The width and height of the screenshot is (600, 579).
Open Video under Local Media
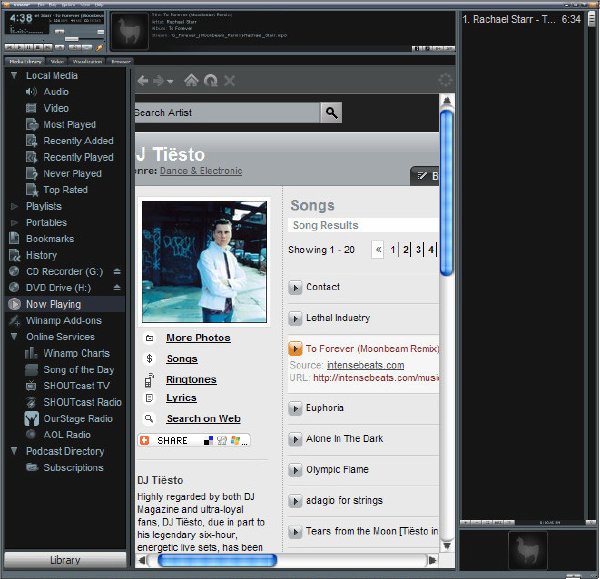pyautogui.click(x=56, y=108)
